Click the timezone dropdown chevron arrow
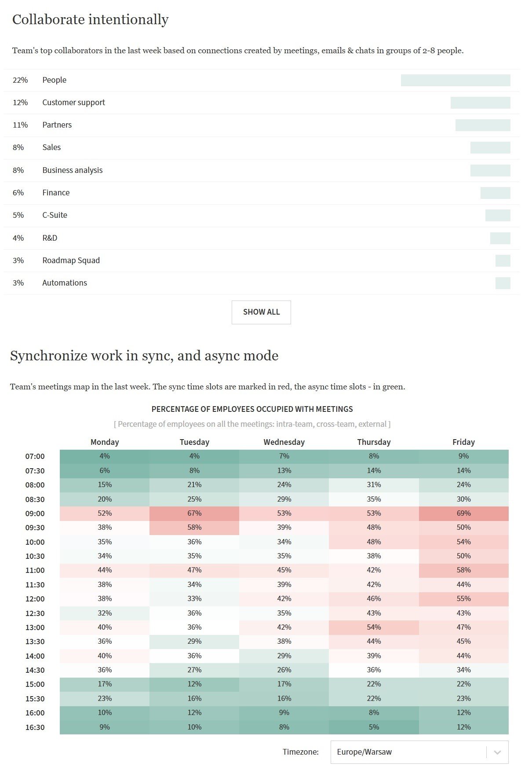The height and width of the screenshot is (774, 532). [x=497, y=752]
